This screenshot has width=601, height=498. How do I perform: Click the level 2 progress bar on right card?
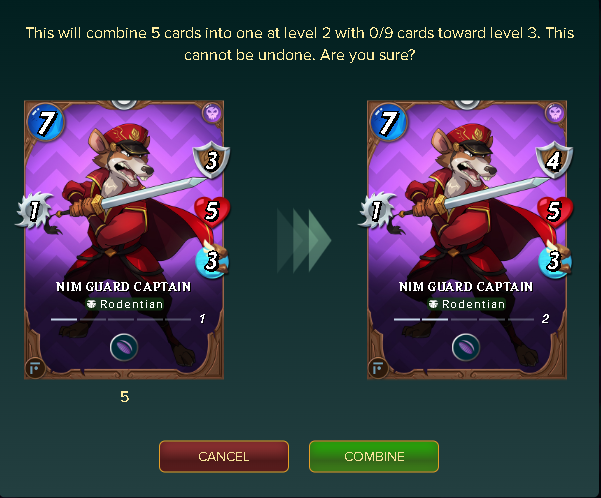click(x=464, y=319)
